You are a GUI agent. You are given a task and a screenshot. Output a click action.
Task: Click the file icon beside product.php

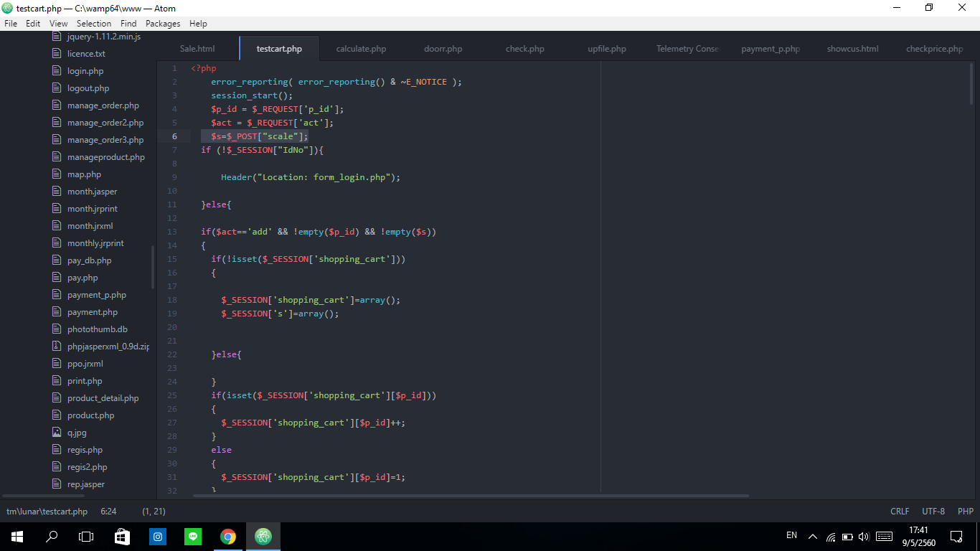57,415
